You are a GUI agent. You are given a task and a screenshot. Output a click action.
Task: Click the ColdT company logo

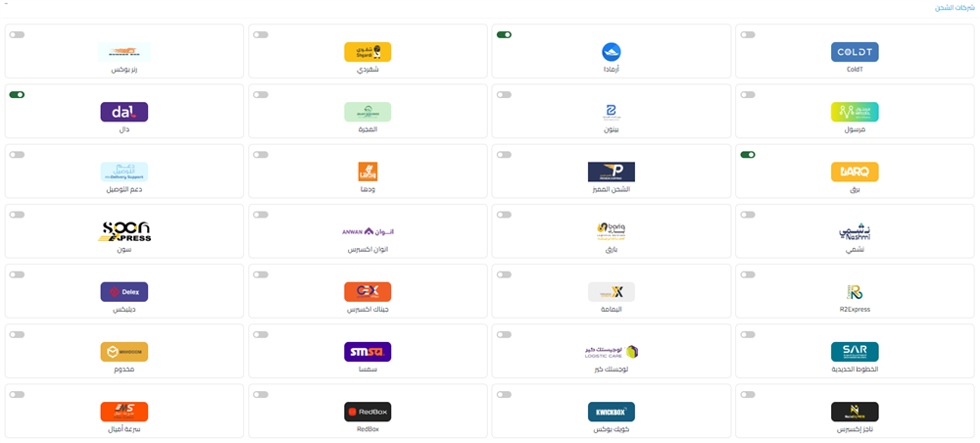pos(855,52)
